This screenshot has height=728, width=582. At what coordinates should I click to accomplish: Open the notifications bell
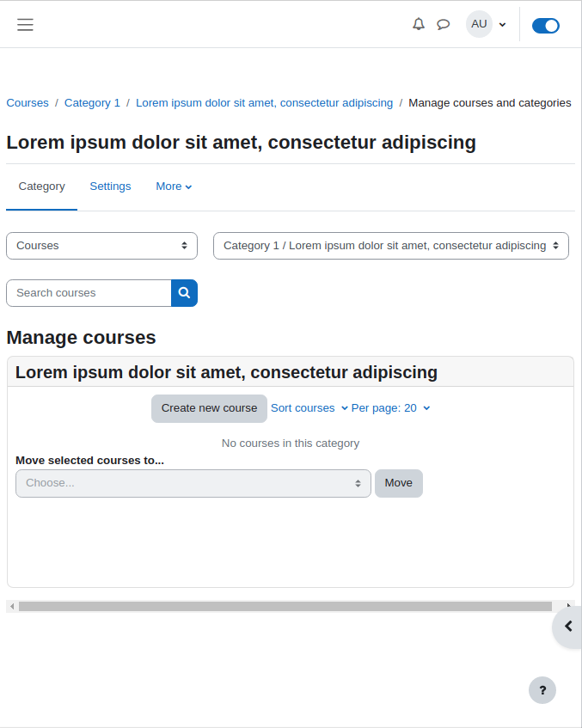point(419,24)
